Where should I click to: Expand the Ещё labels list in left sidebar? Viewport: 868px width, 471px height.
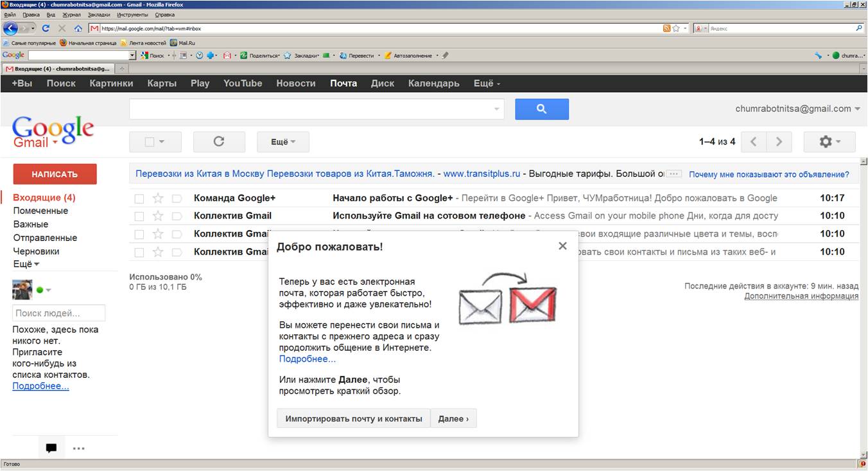26,264
